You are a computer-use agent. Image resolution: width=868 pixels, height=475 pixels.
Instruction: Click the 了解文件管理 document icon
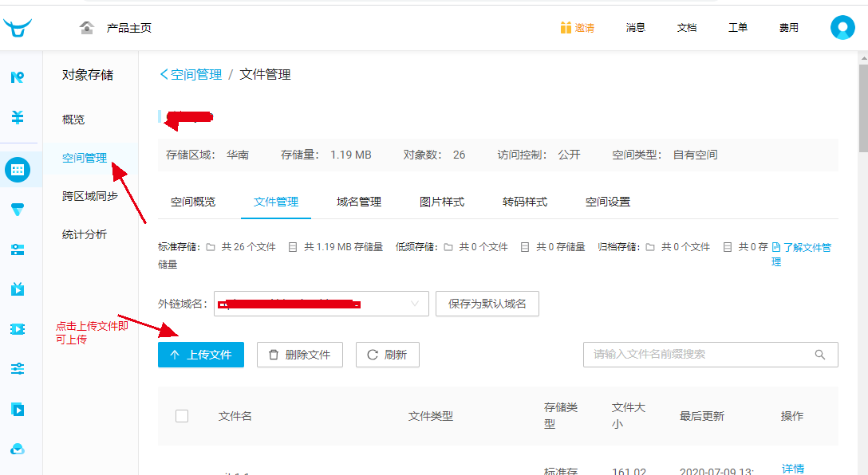(x=776, y=247)
